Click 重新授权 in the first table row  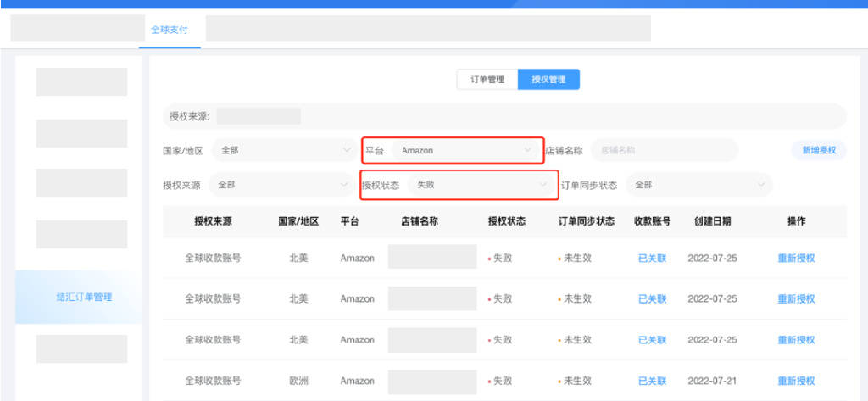(x=796, y=258)
